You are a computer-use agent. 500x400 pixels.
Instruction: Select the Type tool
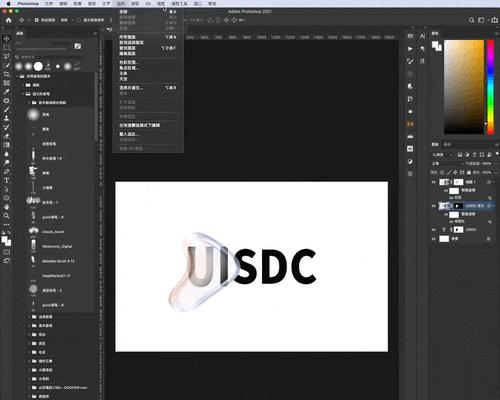click(6, 180)
